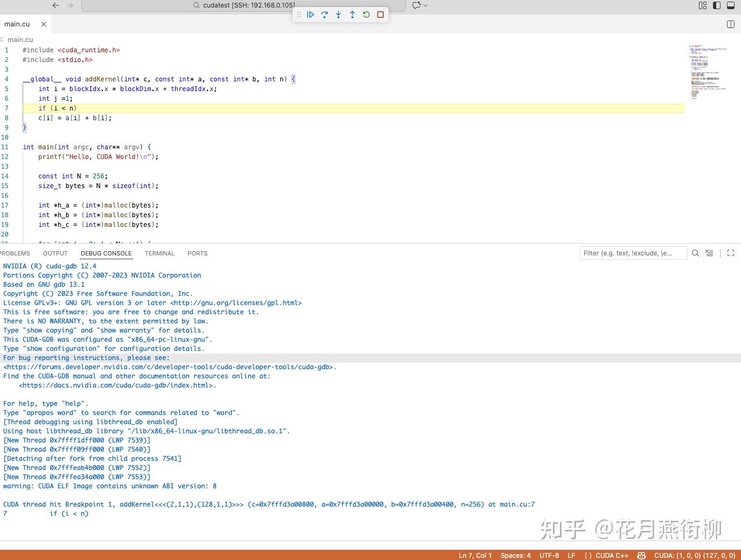Viewport: 741px width, 560px height.
Task: Click the magnifier icon beside the filter
Action: (695, 253)
